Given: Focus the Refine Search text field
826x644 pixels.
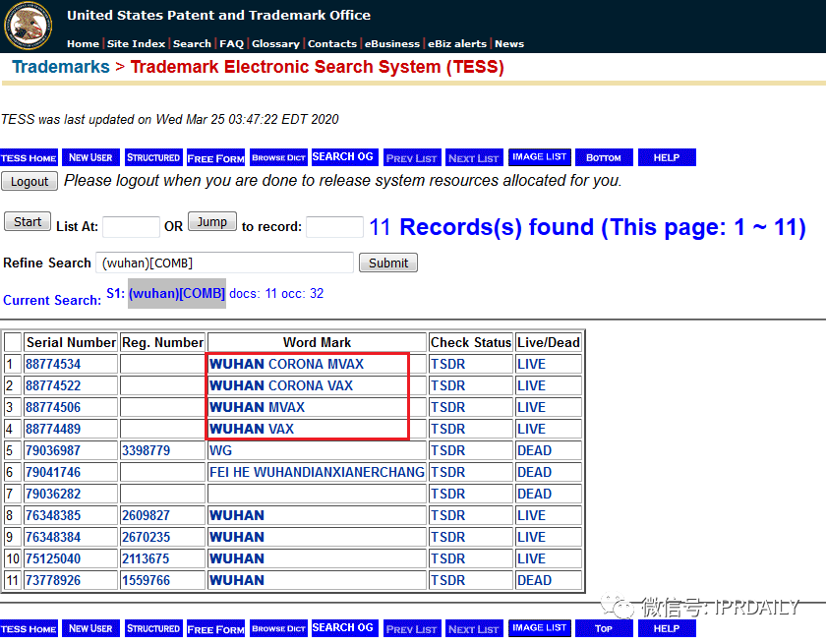Looking at the screenshot, I should (x=224, y=263).
